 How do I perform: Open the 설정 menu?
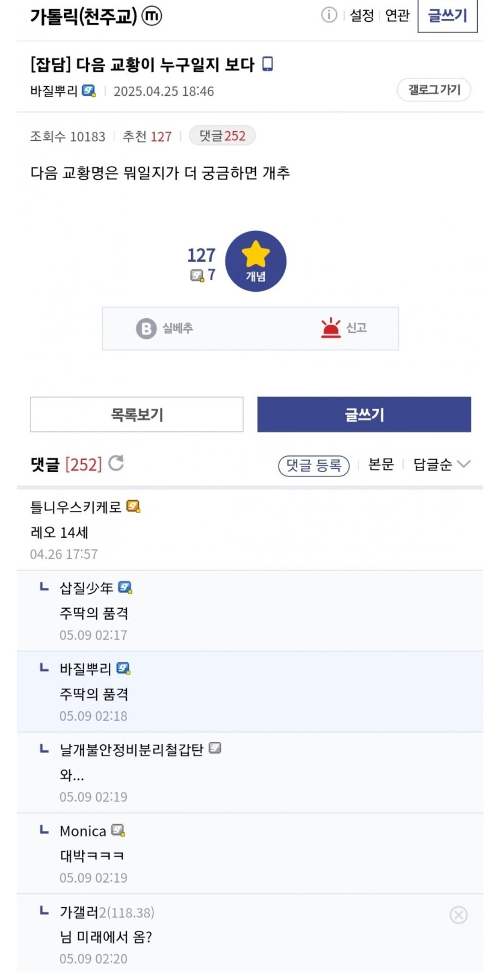coord(362,15)
